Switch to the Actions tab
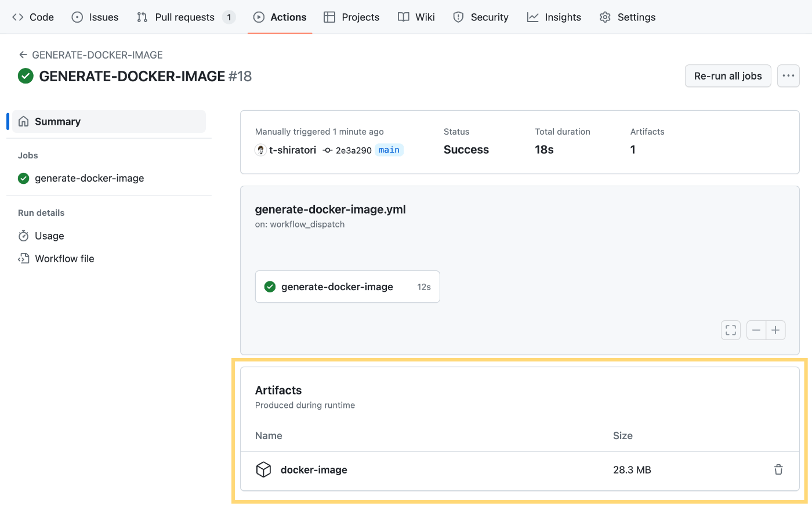 [x=280, y=17]
